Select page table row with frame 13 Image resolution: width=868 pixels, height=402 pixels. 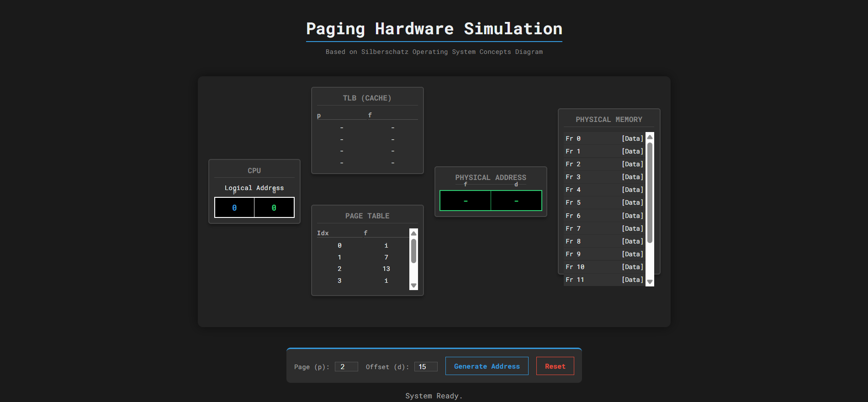pos(363,269)
